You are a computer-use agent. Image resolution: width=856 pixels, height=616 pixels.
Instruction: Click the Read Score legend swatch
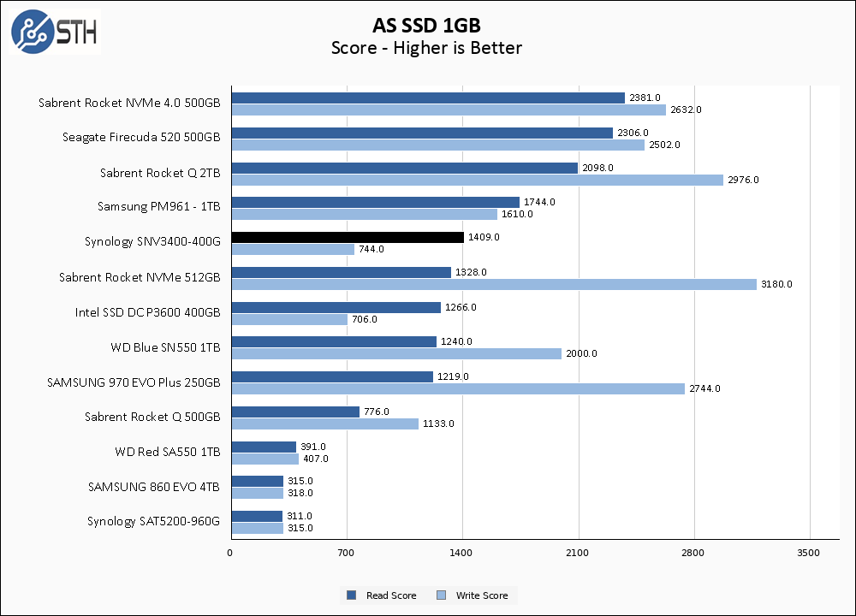pos(352,595)
